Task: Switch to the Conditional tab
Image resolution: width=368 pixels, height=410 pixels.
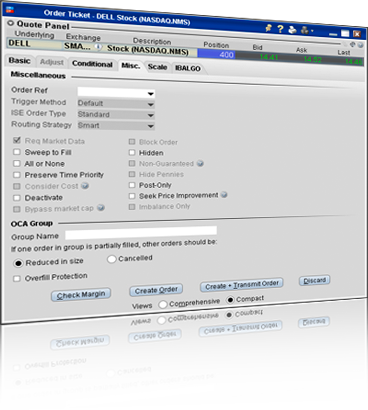Action: pyautogui.click(x=92, y=64)
